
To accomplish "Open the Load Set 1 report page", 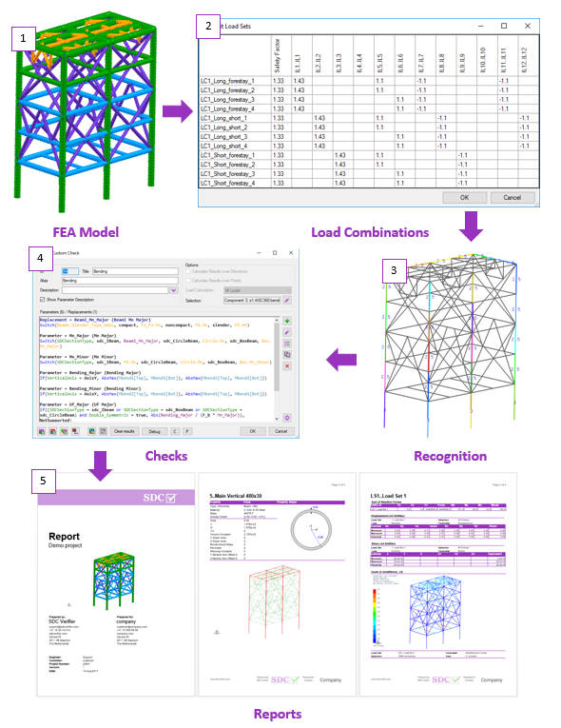I will 438,584.
